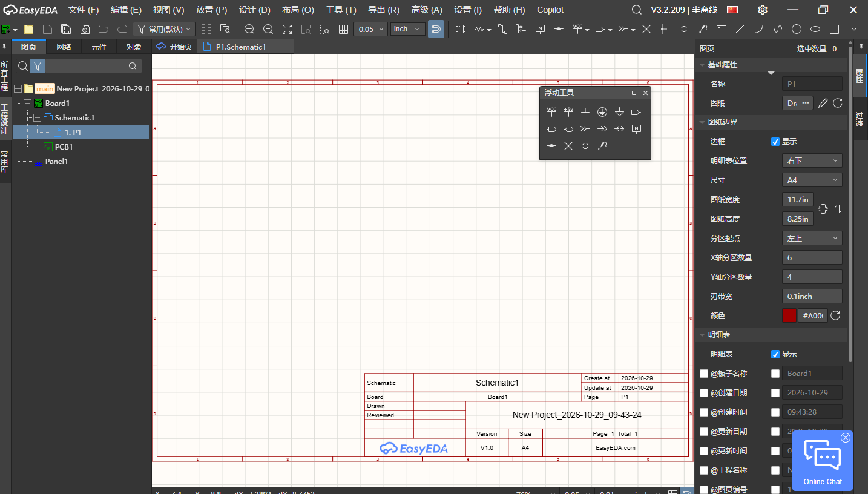The image size is (868, 494).
Task: Open the settings gear in title bar
Action: 763,10
